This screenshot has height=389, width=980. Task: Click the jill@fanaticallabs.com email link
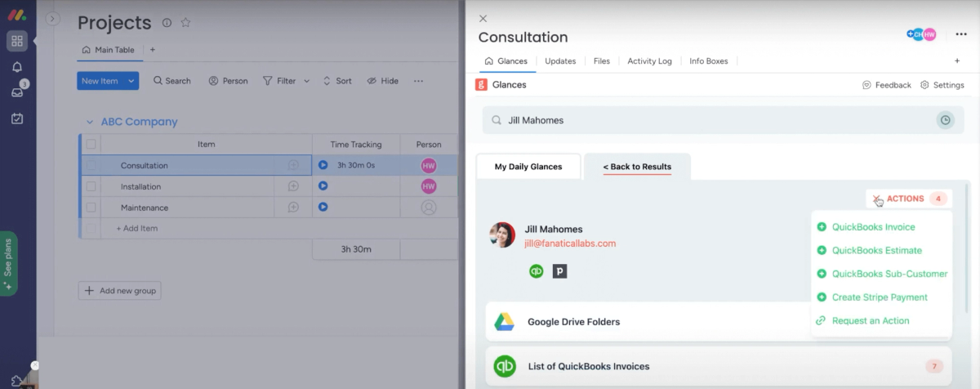(570, 244)
